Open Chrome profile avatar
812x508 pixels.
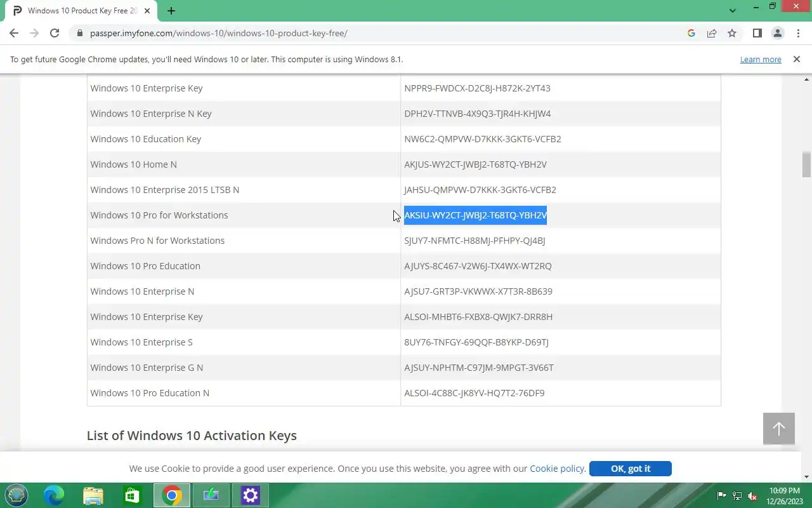pyautogui.click(x=777, y=33)
